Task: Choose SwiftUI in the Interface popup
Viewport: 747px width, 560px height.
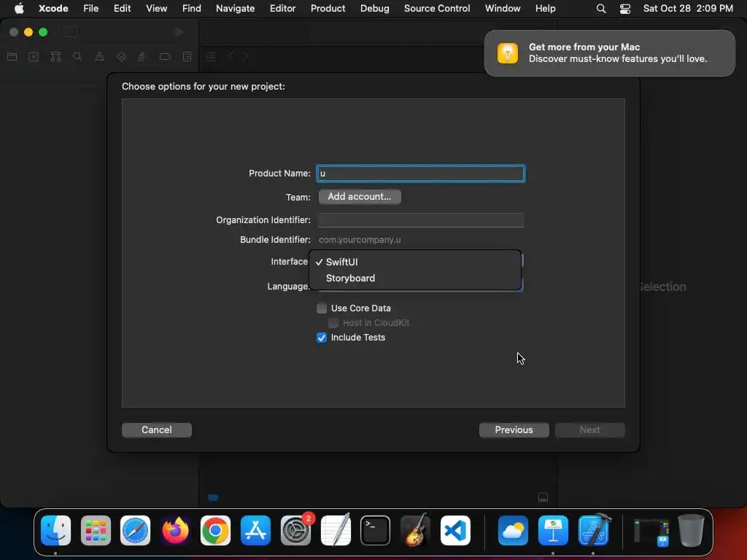Action: (x=415, y=262)
